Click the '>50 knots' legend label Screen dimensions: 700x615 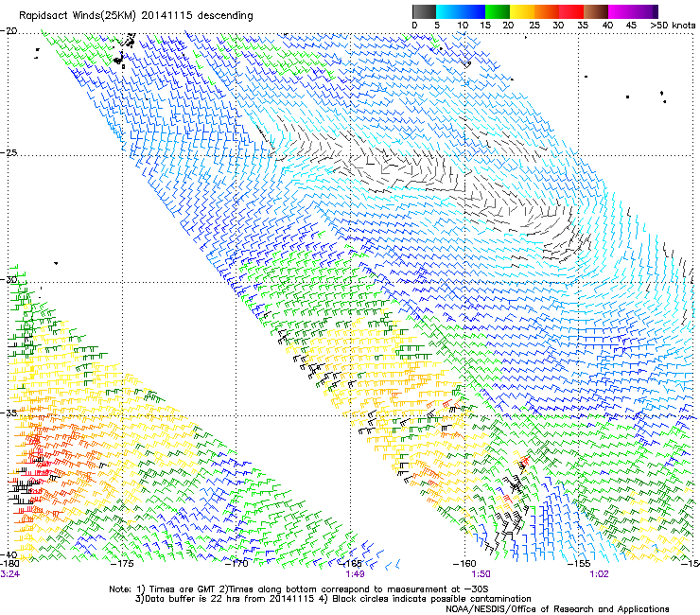click(673, 26)
